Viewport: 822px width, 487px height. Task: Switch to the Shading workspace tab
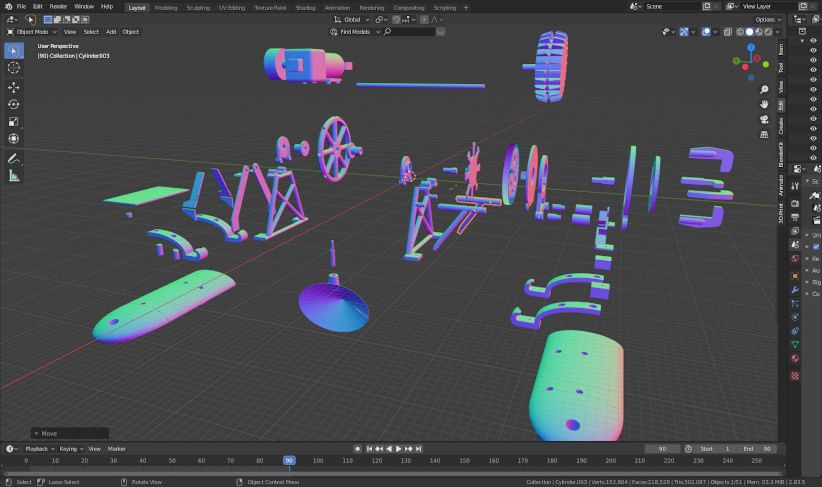(x=305, y=8)
